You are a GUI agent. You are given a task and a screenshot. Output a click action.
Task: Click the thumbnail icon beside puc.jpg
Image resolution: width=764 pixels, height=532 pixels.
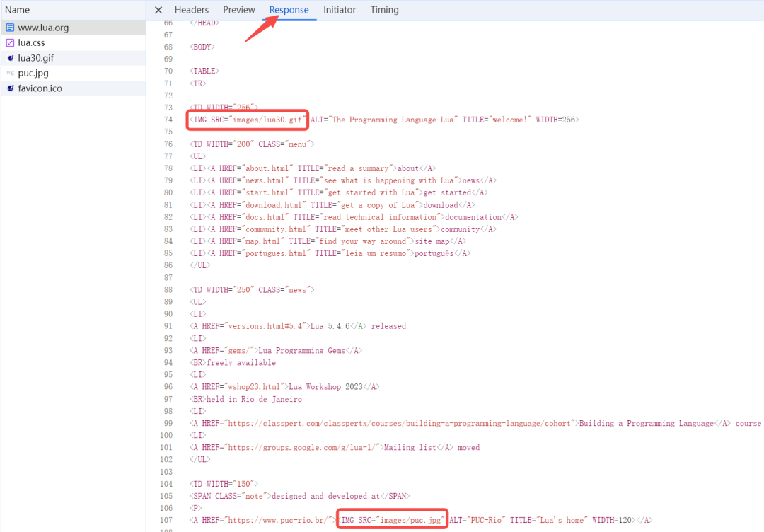(x=10, y=73)
